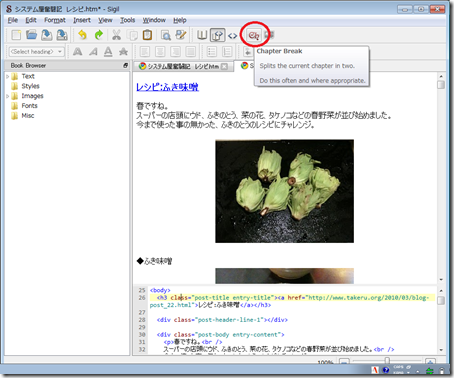Click Book View scrollbar thumb
Screen dimensions: 454x378
[x=441, y=84]
